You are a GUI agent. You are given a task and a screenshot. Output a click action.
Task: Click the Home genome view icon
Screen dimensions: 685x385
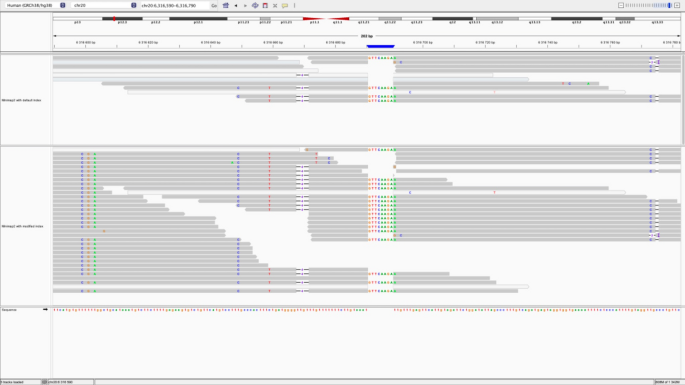point(225,6)
